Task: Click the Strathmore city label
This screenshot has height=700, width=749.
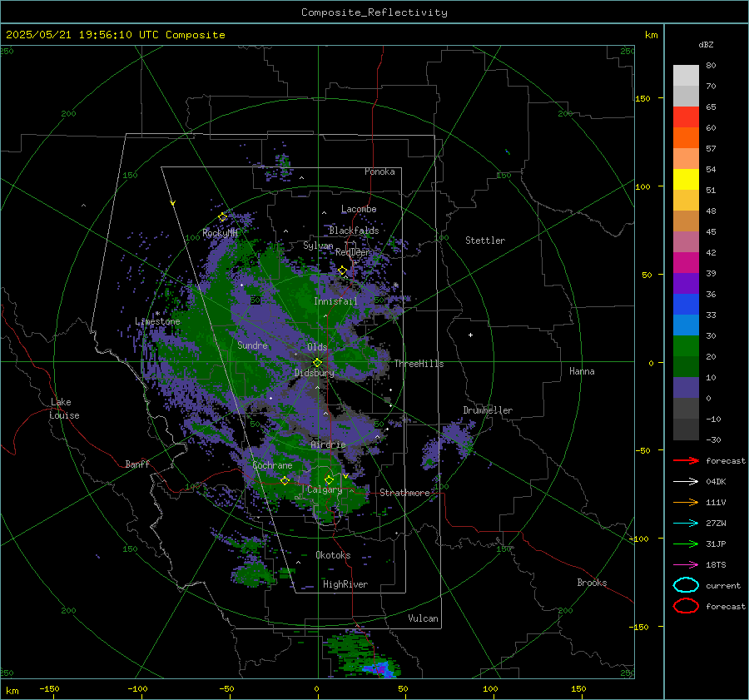Action: coord(404,493)
